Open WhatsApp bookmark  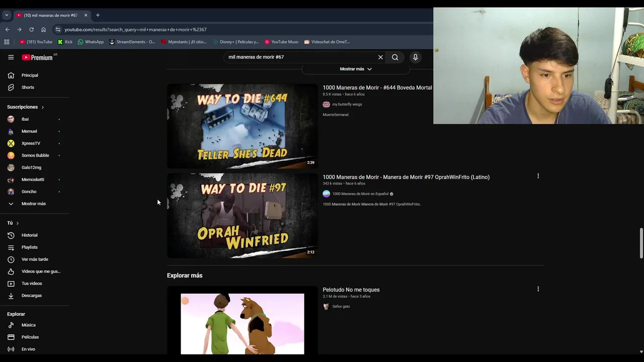(x=91, y=42)
